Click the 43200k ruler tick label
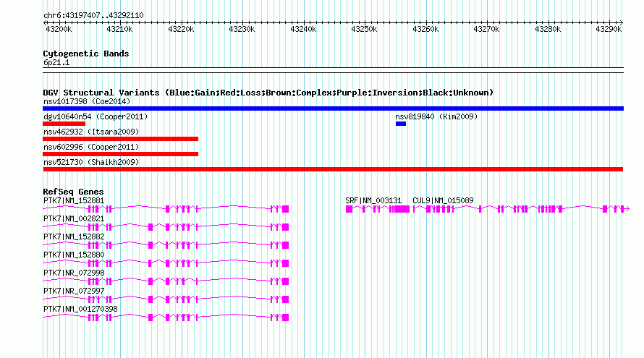This screenshot has height=358, width=644. tap(59, 29)
